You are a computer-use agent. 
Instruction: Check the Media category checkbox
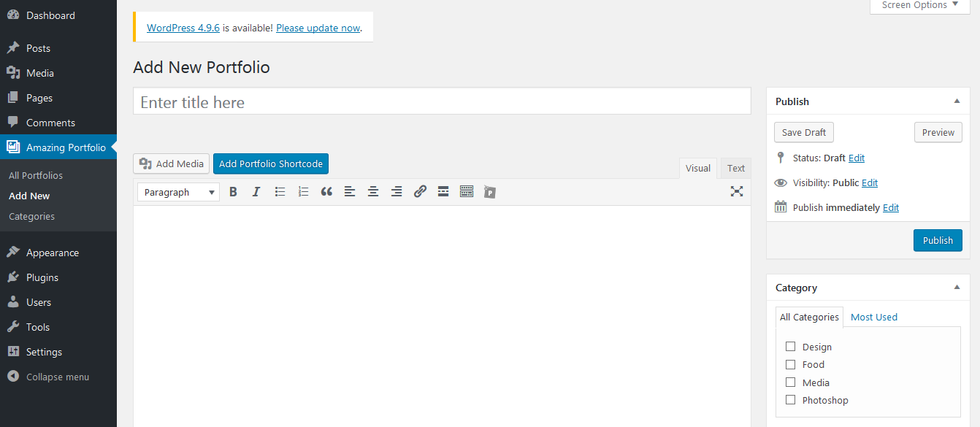click(x=790, y=382)
